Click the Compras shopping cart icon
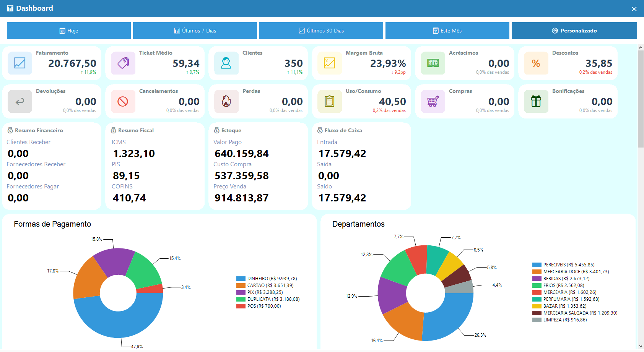The height and width of the screenshot is (352, 644). click(433, 101)
